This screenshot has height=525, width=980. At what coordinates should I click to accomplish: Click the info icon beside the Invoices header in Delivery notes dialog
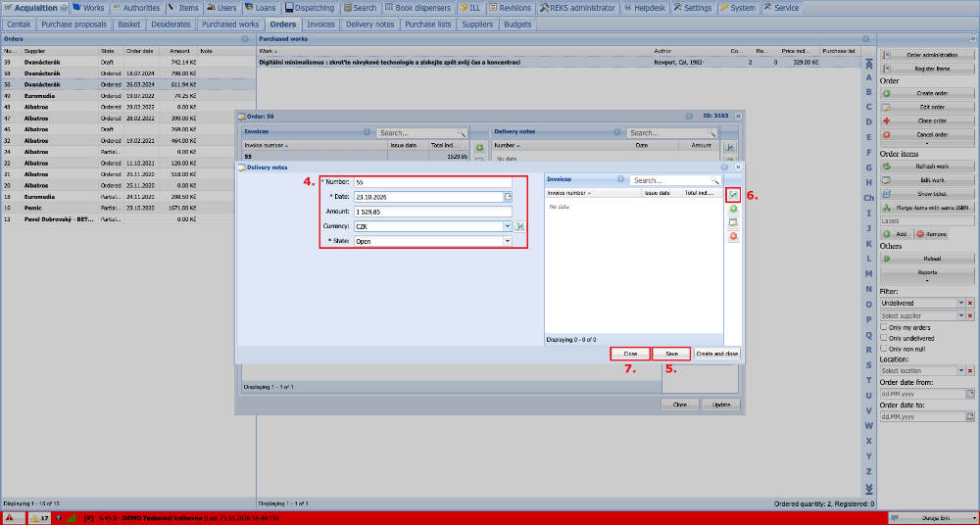click(x=620, y=179)
